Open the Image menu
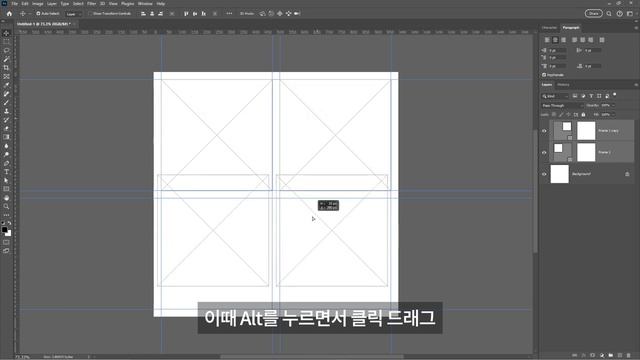The width and height of the screenshot is (640, 360). tap(38, 4)
